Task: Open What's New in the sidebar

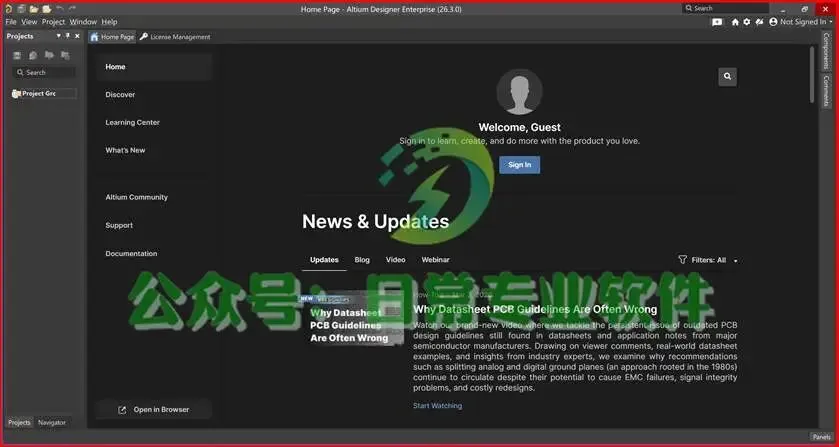Action: 125,150
